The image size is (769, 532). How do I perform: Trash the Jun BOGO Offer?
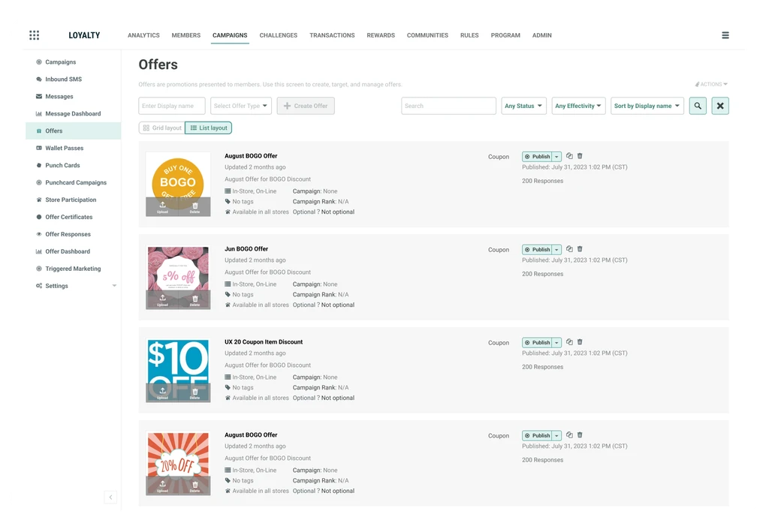580,249
